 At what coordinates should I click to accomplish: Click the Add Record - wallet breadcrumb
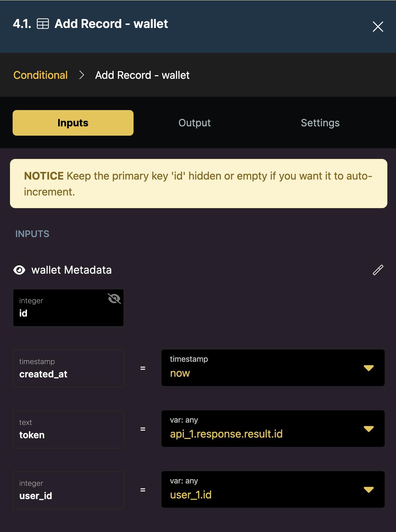tap(142, 75)
